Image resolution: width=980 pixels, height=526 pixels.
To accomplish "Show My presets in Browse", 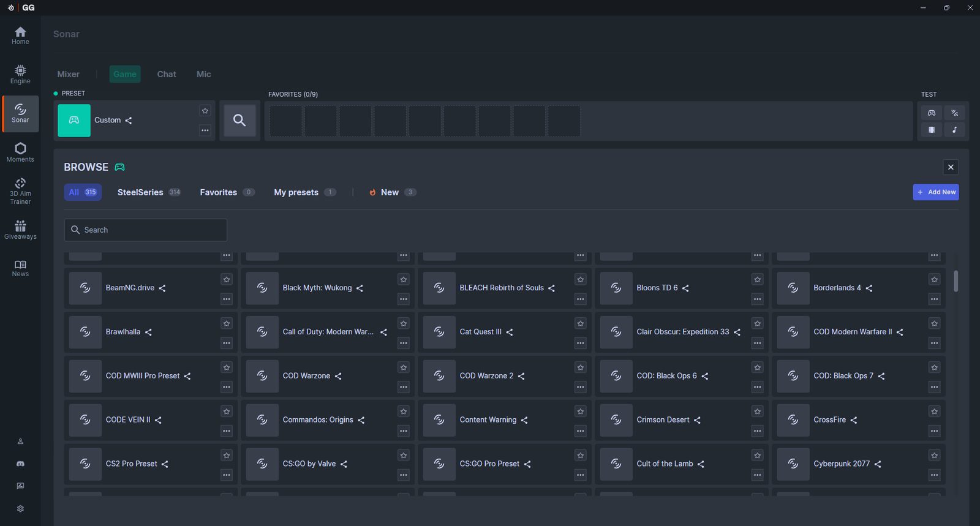I will pos(305,192).
